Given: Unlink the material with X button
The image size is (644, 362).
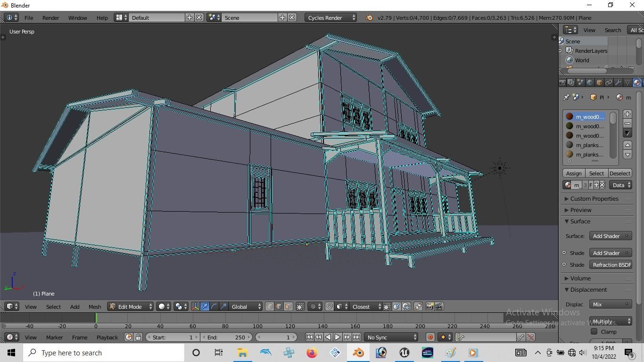Looking at the screenshot, I should 602,185.
